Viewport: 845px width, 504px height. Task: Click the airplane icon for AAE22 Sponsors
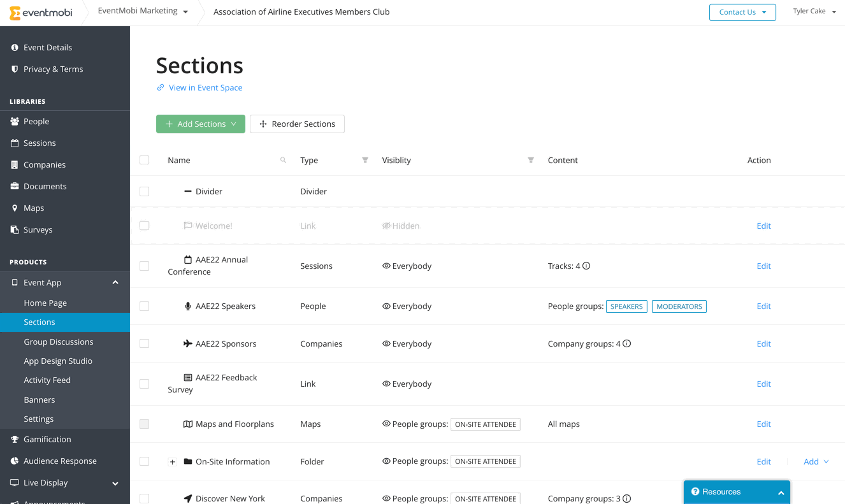(x=188, y=343)
